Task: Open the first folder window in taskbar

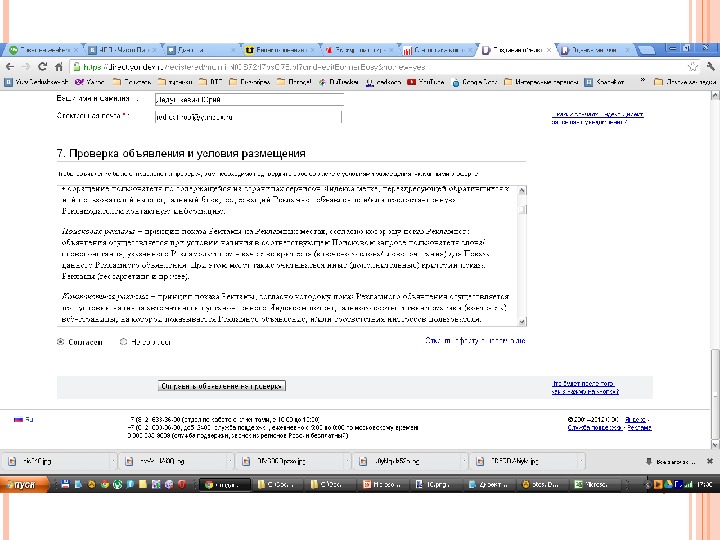Action: (x=278, y=484)
